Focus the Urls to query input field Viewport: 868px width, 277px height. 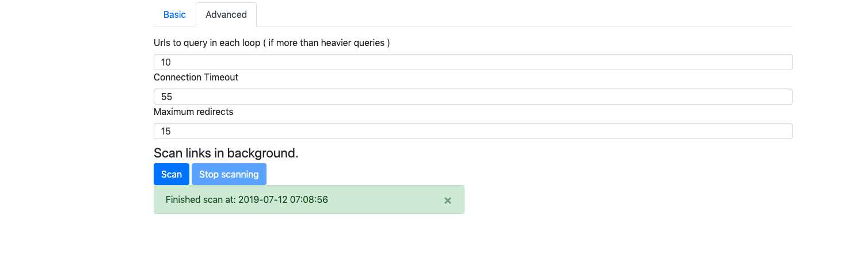point(473,62)
